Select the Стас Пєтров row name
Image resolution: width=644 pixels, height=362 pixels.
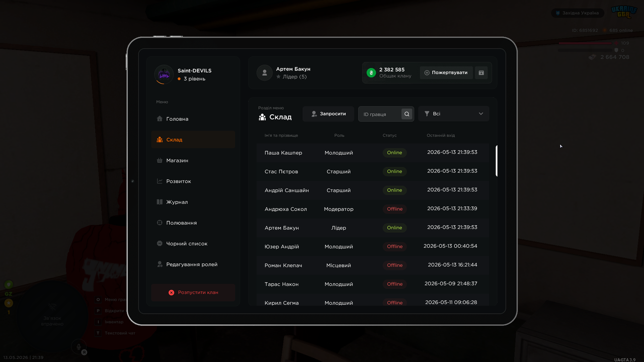pyautogui.click(x=281, y=171)
